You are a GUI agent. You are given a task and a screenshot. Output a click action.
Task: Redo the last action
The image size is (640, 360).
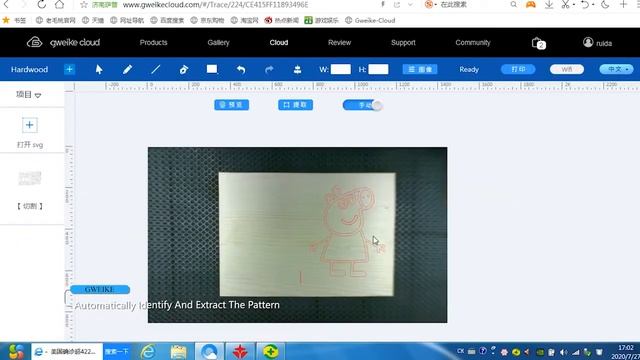pyautogui.click(x=269, y=69)
